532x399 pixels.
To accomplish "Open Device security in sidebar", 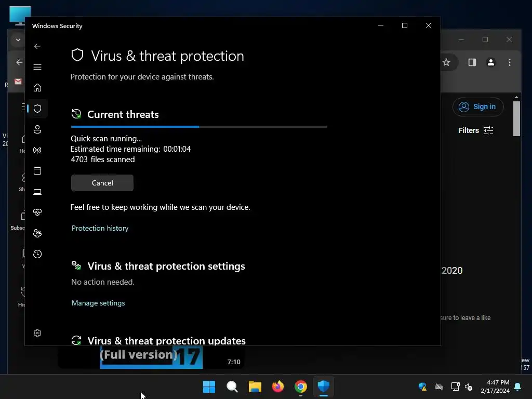I will (x=37, y=192).
